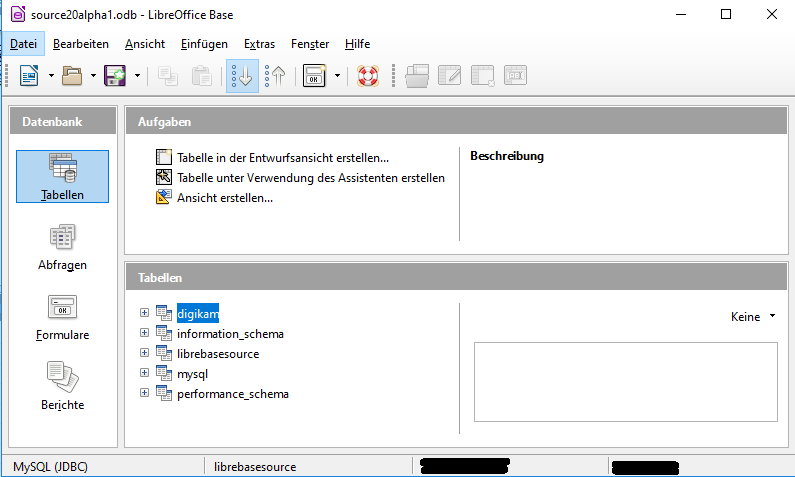The image size is (795, 477).
Task: Select the digikam tree entry
Action: tap(198, 314)
